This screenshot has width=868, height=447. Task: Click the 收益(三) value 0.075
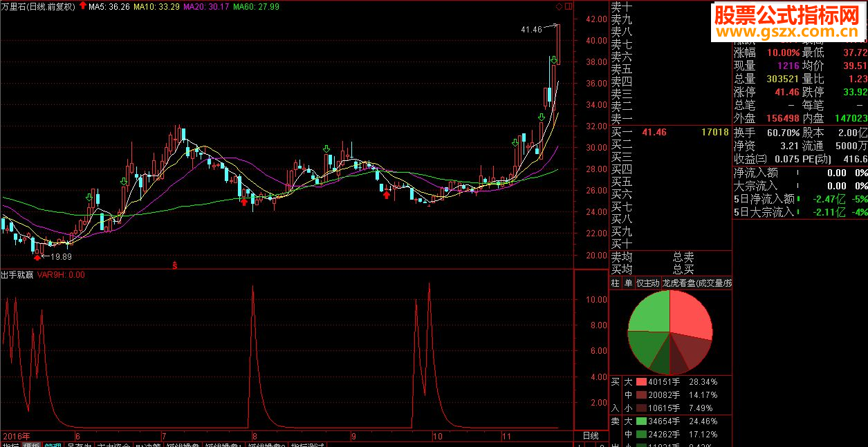[x=787, y=159]
